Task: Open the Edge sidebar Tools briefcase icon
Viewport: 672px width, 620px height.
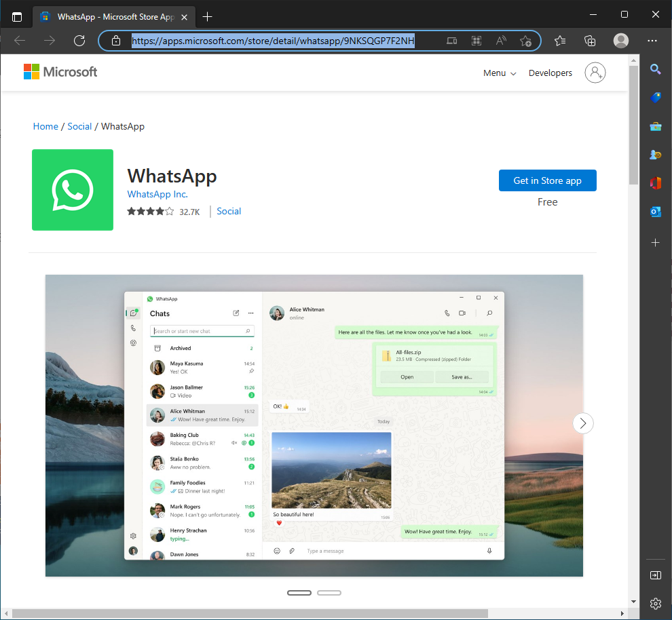Action: coord(655,126)
